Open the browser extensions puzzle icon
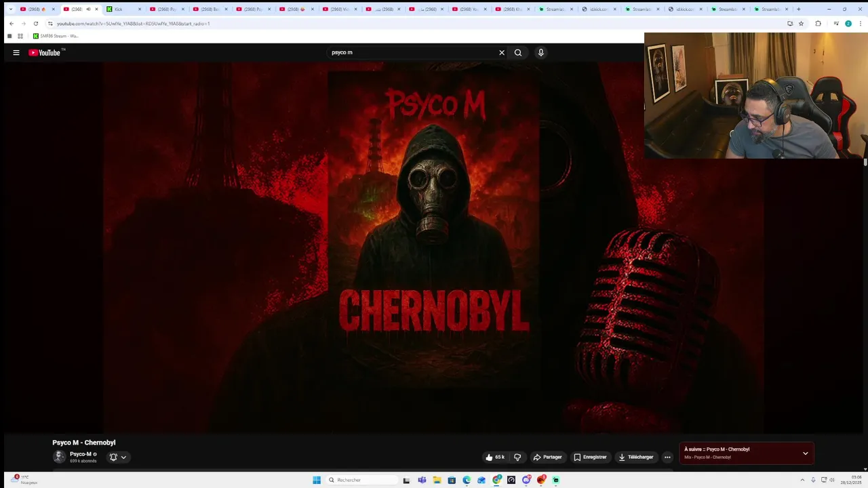The image size is (868, 488). point(818,24)
